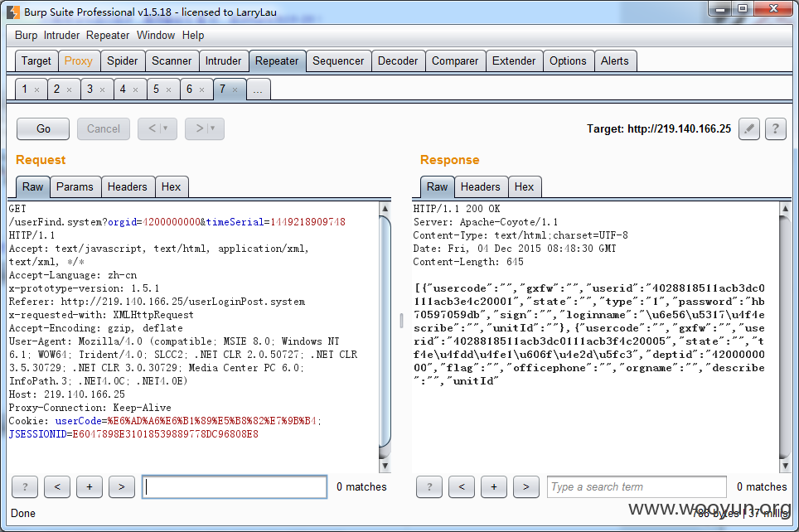This screenshot has height=532, width=799.
Task: Open the history forward dropdown arrow button
Action: point(205,129)
